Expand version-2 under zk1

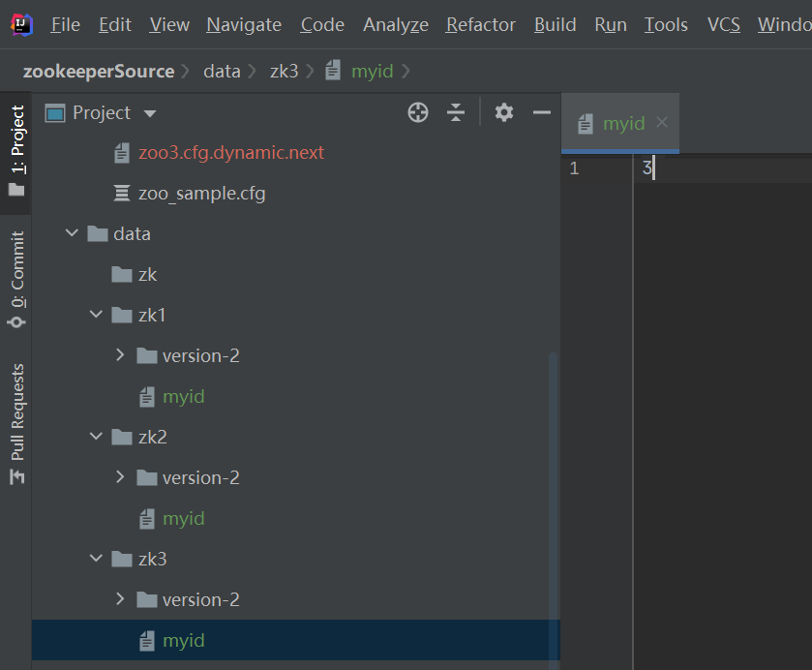click(120, 355)
